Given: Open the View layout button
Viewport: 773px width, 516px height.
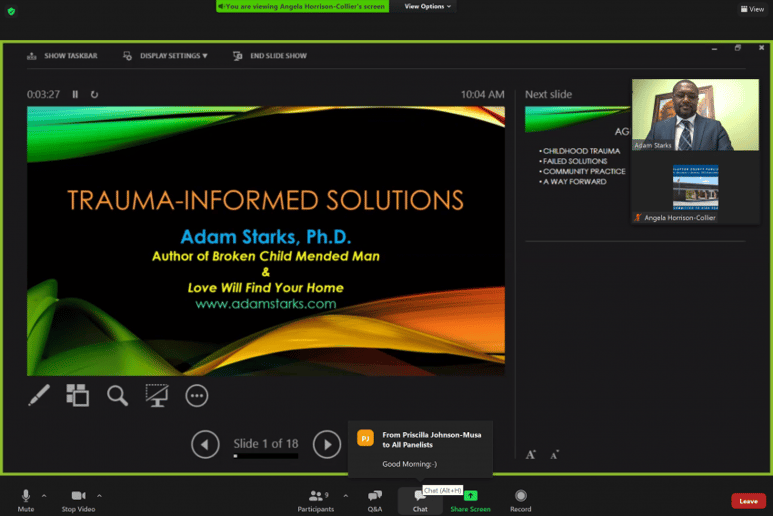Looking at the screenshot, I should (x=752, y=9).
